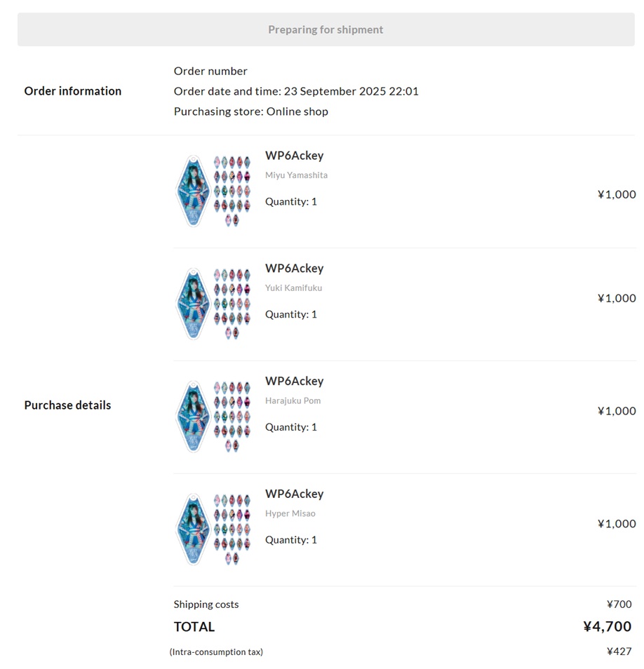Click the WP6Ackey title above Miyu Yamashita
This screenshot has height=669, width=644.
coord(294,156)
